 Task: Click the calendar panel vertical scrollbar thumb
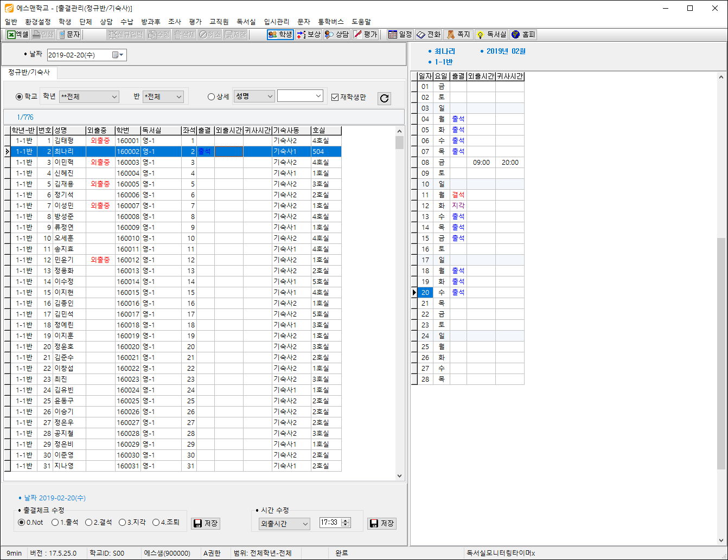click(721, 353)
